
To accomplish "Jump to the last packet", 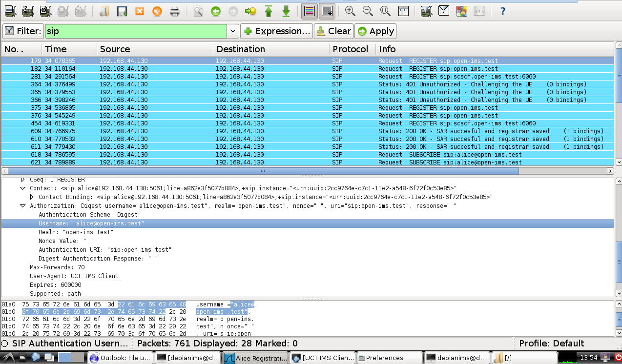I will pyautogui.click(x=286, y=11).
